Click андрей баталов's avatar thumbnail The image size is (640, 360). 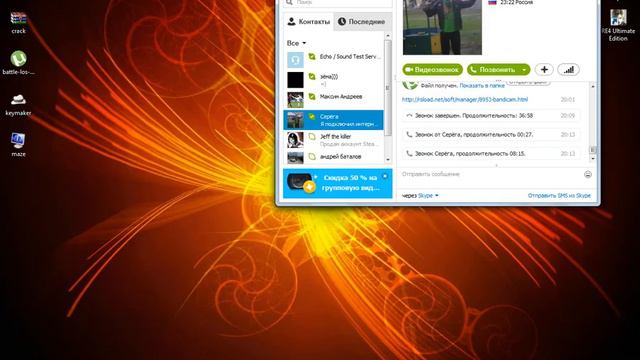pos(295,158)
